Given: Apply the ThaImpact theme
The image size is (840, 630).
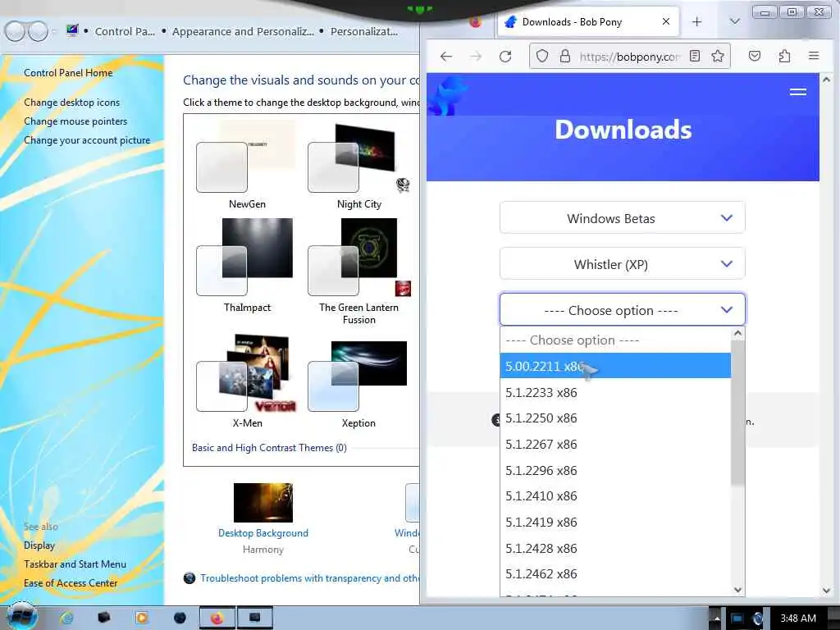Looking at the screenshot, I should coord(247,266).
